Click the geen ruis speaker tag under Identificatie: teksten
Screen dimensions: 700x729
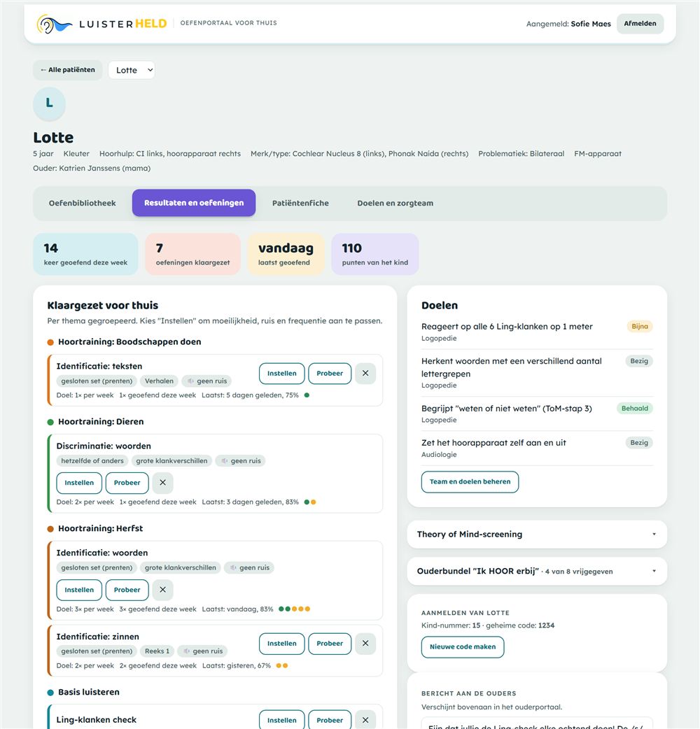pyautogui.click(x=206, y=381)
